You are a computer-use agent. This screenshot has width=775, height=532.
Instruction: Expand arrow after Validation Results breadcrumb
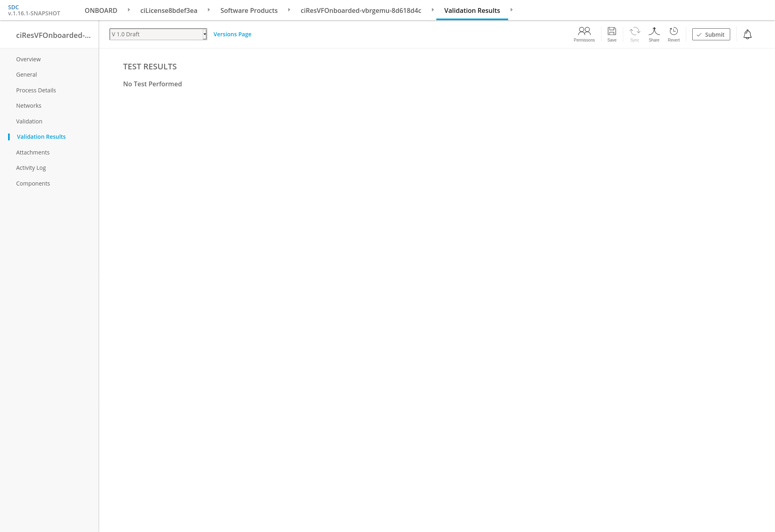[x=511, y=10]
